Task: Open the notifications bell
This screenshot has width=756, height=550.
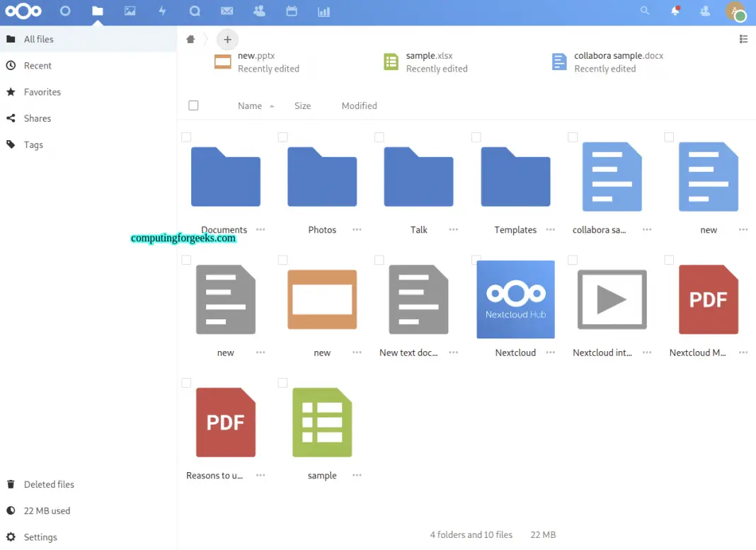Action: pos(675,11)
